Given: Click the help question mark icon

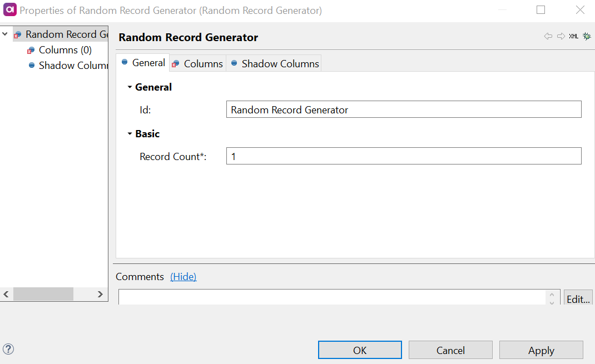Looking at the screenshot, I should (8, 349).
